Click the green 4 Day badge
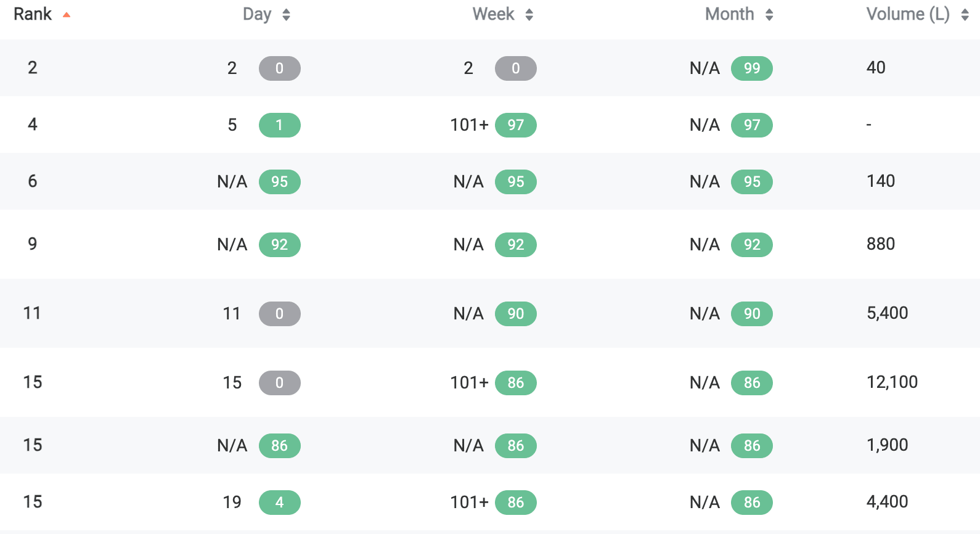The width and height of the screenshot is (980, 534). [279, 503]
